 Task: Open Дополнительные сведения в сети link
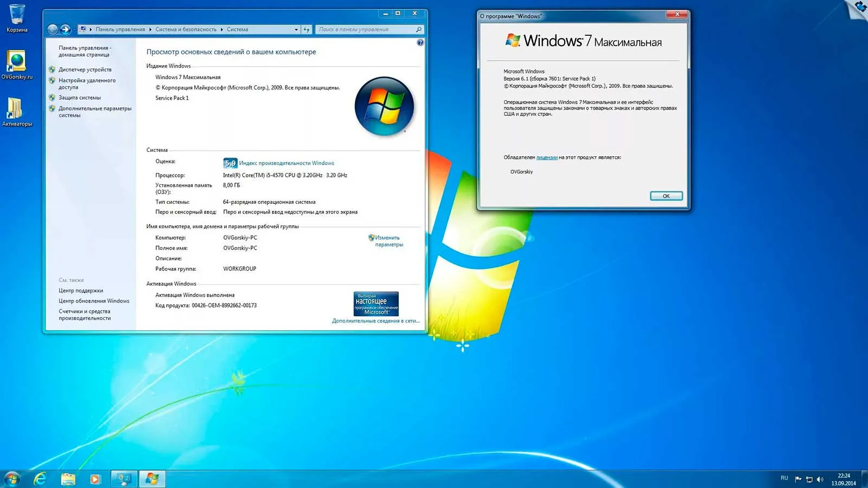(x=376, y=321)
